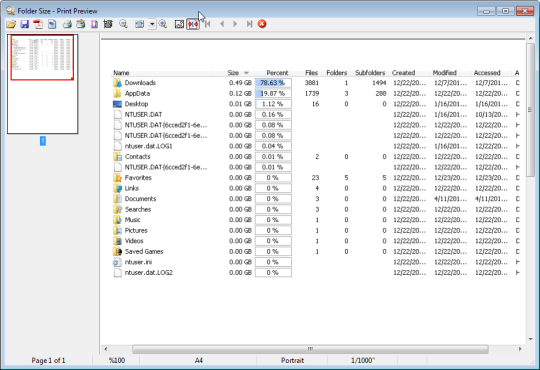Click the Portrait orientation status
The image size is (540, 370).
292,360
